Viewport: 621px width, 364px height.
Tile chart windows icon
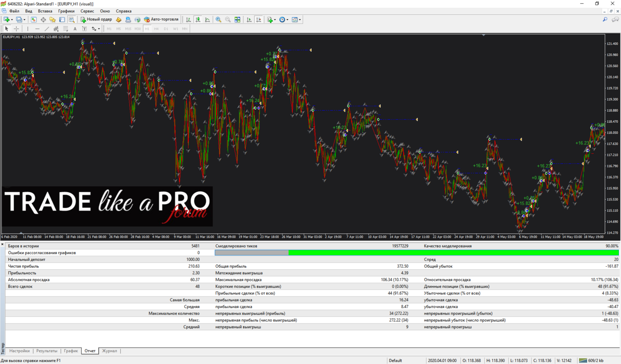237,20
